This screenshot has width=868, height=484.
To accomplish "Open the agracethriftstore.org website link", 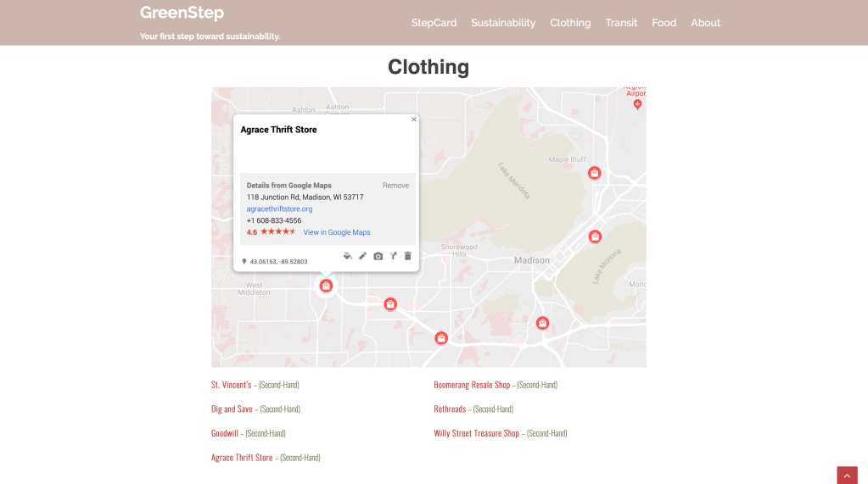I will [x=279, y=209].
